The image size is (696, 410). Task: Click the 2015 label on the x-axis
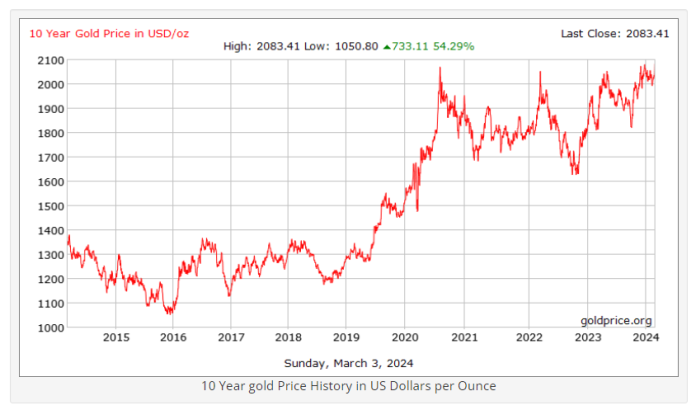click(x=116, y=338)
